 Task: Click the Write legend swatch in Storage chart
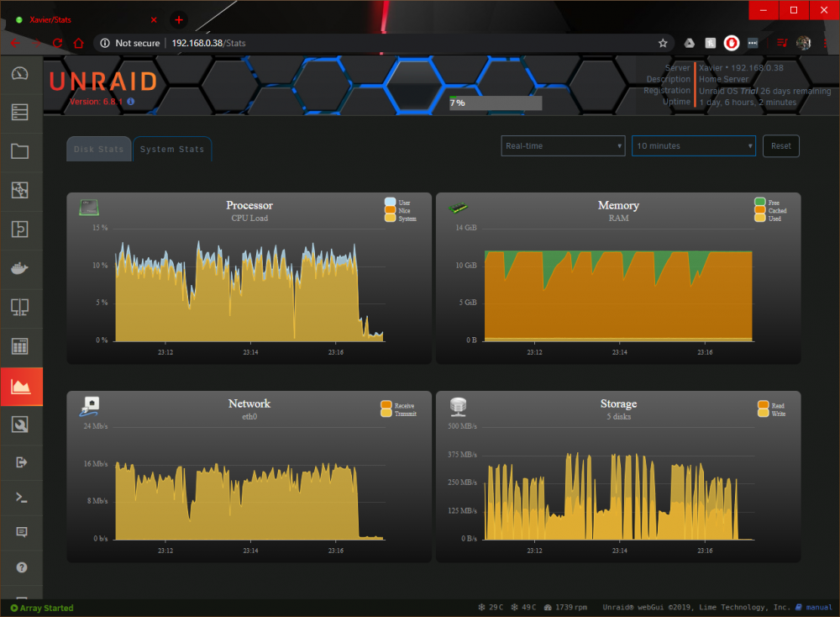tap(764, 413)
